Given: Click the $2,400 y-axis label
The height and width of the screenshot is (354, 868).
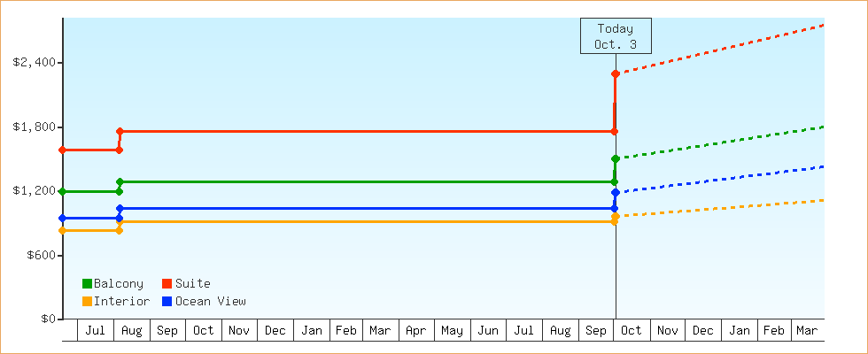Looking at the screenshot, I should pos(35,63).
